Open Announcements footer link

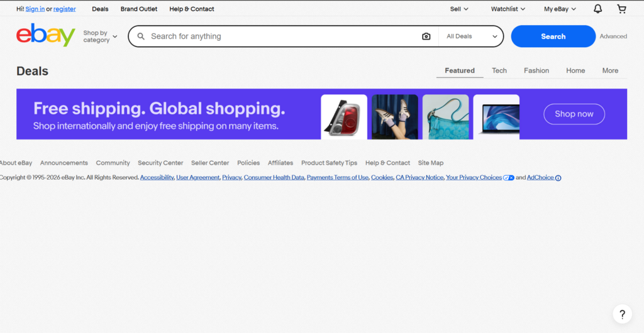coord(64,163)
